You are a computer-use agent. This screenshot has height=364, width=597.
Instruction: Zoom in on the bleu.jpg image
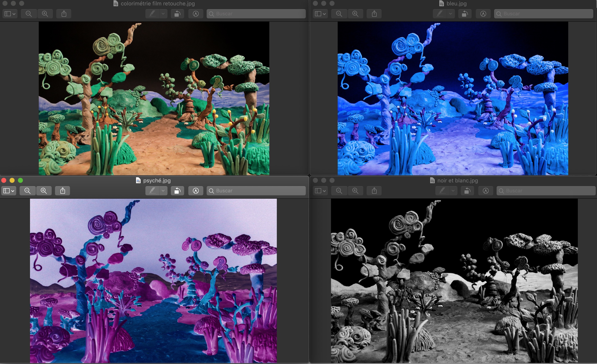(x=355, y=14)
